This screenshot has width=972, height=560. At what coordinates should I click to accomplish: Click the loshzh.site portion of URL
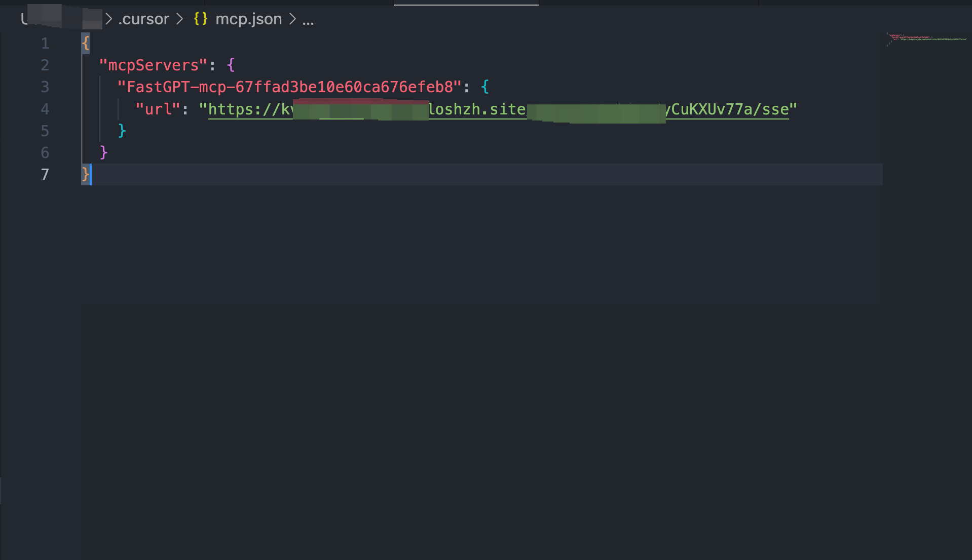(477, 109)
